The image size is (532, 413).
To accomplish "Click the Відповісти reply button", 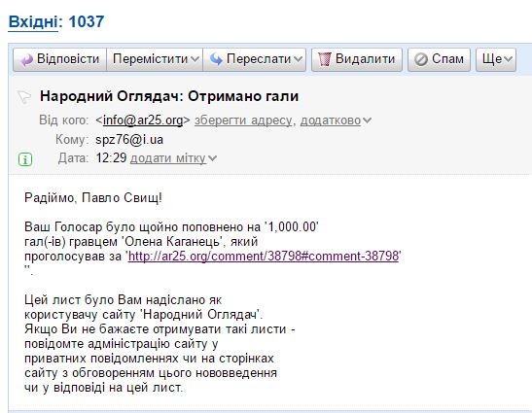I will coord(59,59).
